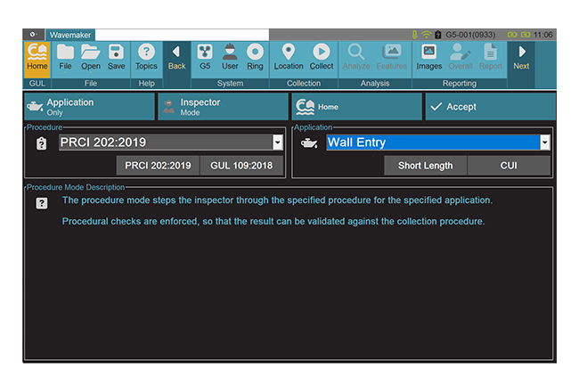Click the Application oil can icon
Image resolution: width=579 pixels, height=392 pixels.
(309, 143)
